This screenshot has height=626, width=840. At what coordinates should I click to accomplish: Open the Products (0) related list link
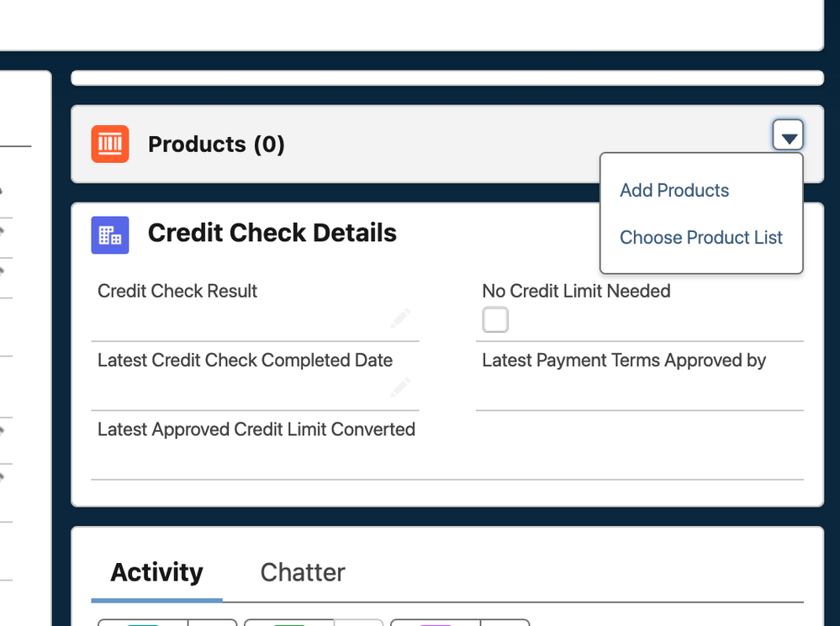[216, 144]
